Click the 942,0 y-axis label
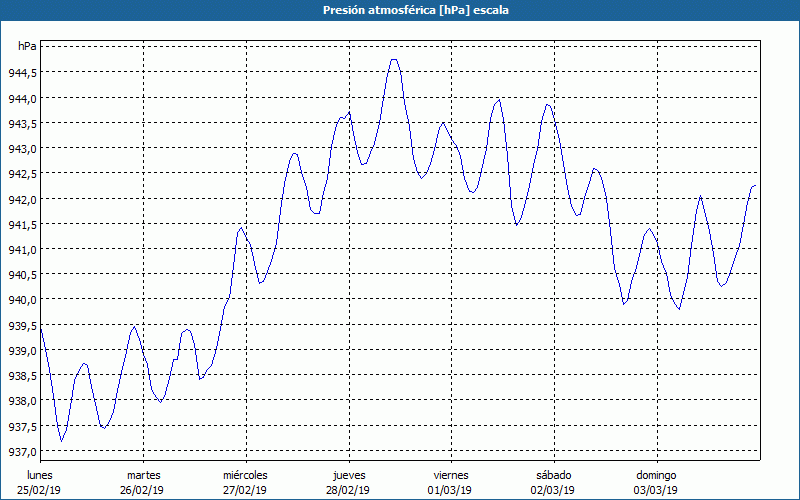The image size is (800, 500). (x=22, y=199)
